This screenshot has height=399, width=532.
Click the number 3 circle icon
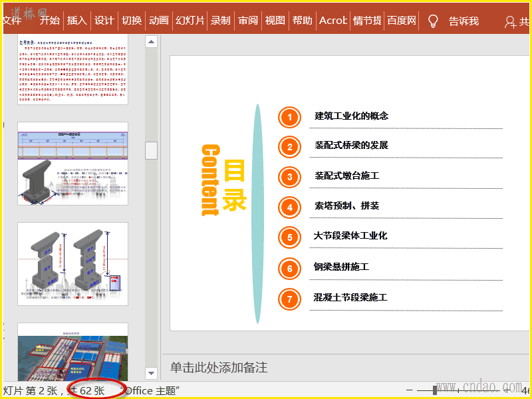(x=289, y=177)
